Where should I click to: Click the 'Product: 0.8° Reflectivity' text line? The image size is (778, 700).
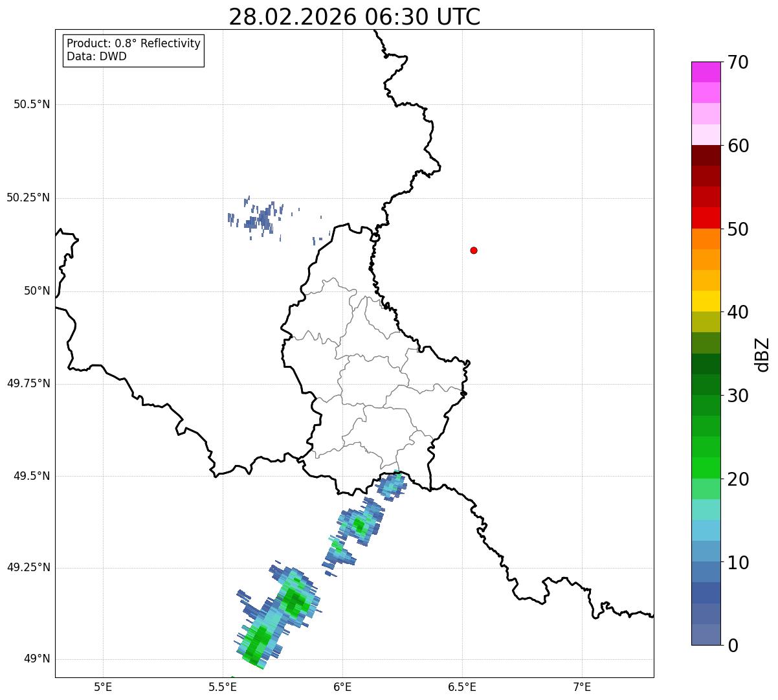(134, 43)
